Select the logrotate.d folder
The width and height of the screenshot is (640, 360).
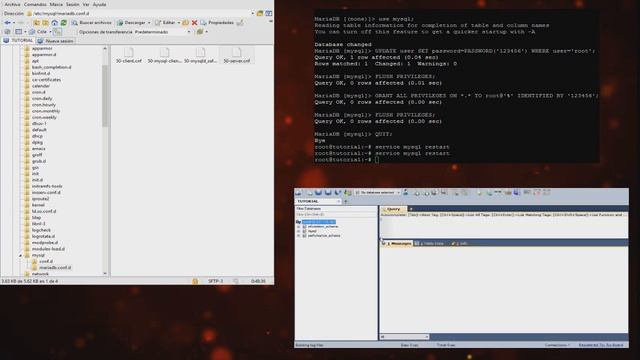(43, 236)
